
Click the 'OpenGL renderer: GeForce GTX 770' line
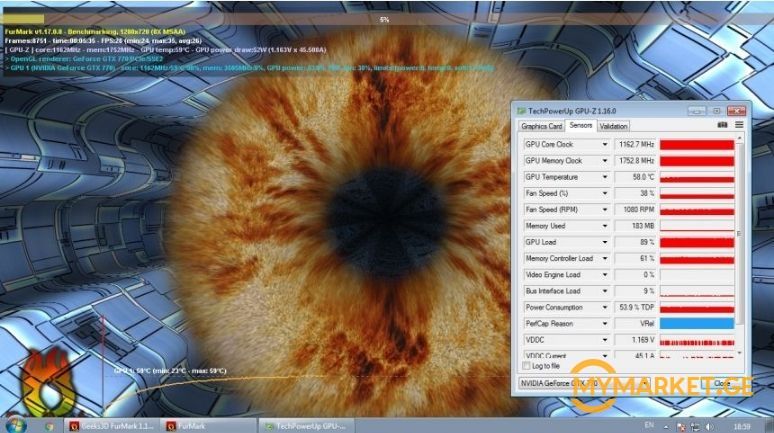84,58
